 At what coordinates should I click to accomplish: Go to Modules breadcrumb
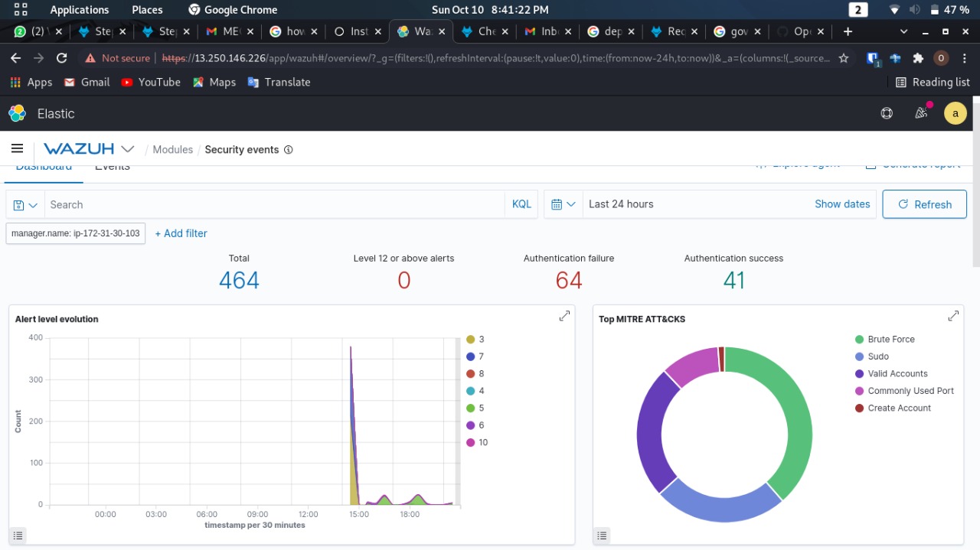(173, 149)
